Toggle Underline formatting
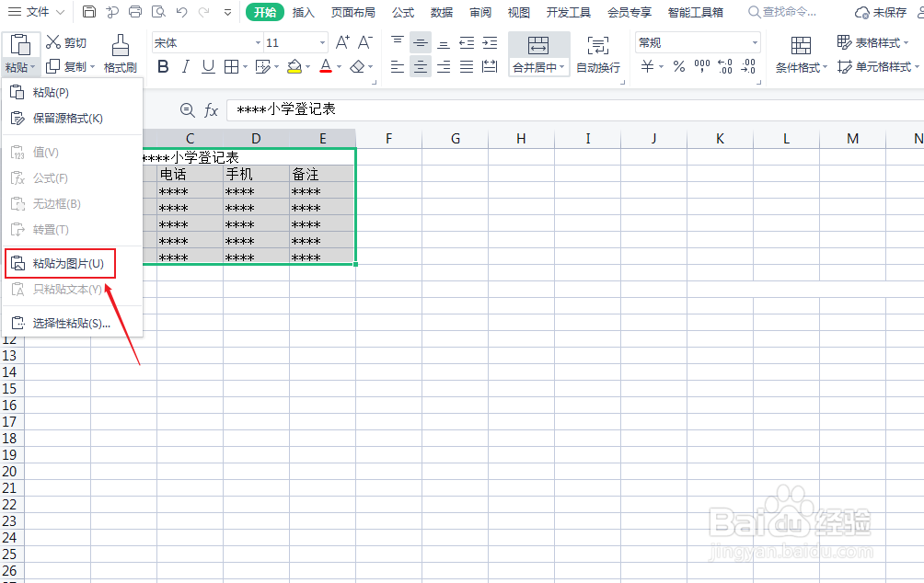The image size is (924, 583). 208,66
